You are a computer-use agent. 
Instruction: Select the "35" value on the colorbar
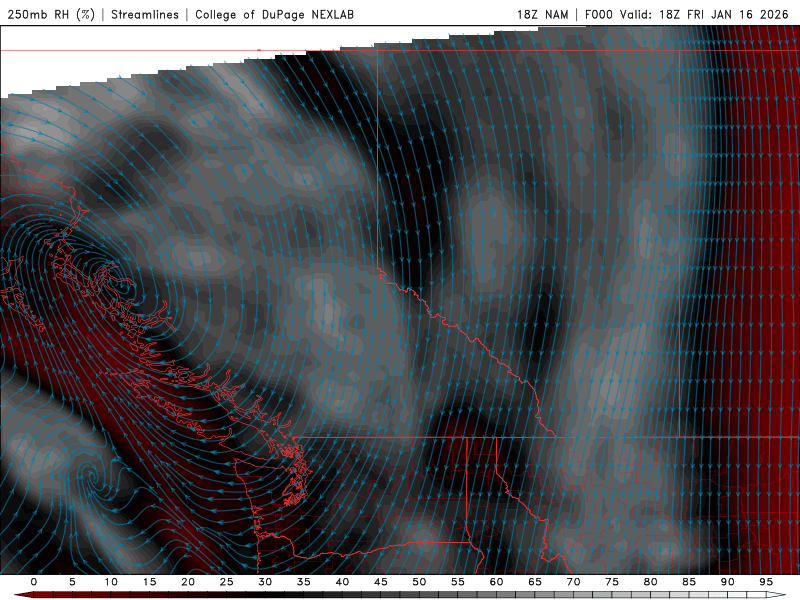[x=304, y=582]
